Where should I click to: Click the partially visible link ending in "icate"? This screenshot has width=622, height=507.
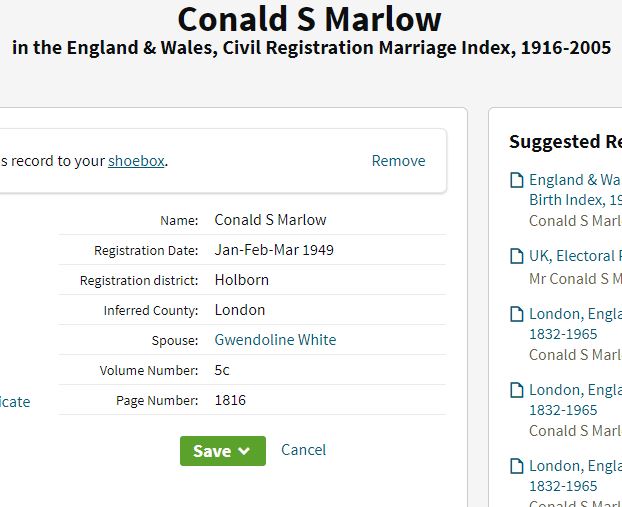(x=15, y=402)
